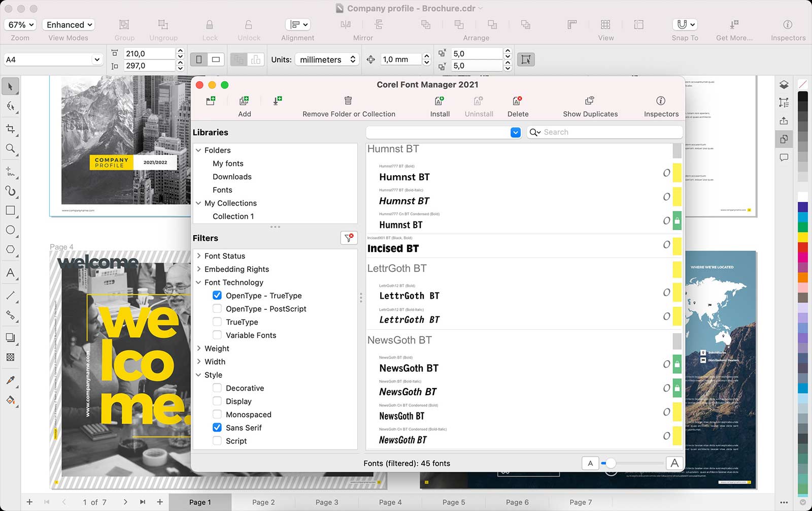Click the add folder icon in Font Manager toolbar
The image size is (812, 511).
[x=211, y=101]
